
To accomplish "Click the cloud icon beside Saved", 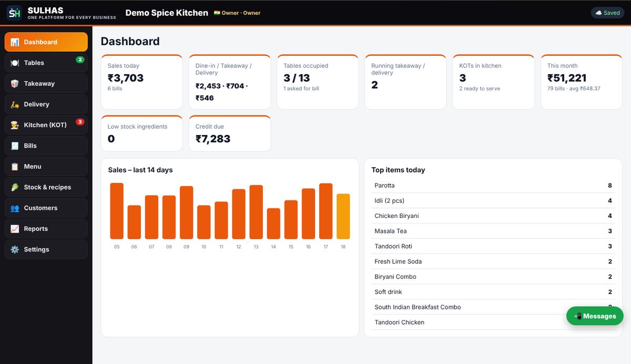I will (x=598, y=13).
